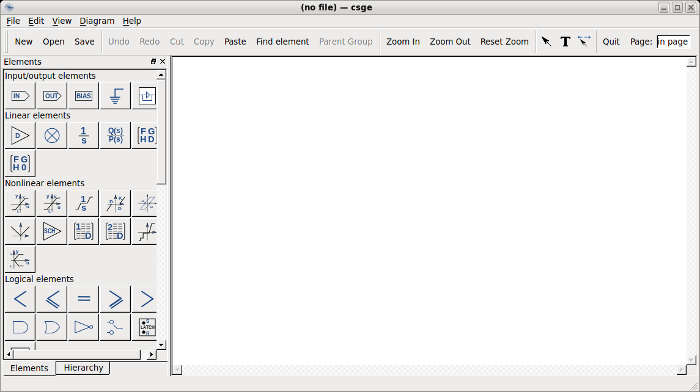Screen dimensions: 700x392
Task: Click the Elements list scroll-down arrow
Action: (x=161, y=345)
